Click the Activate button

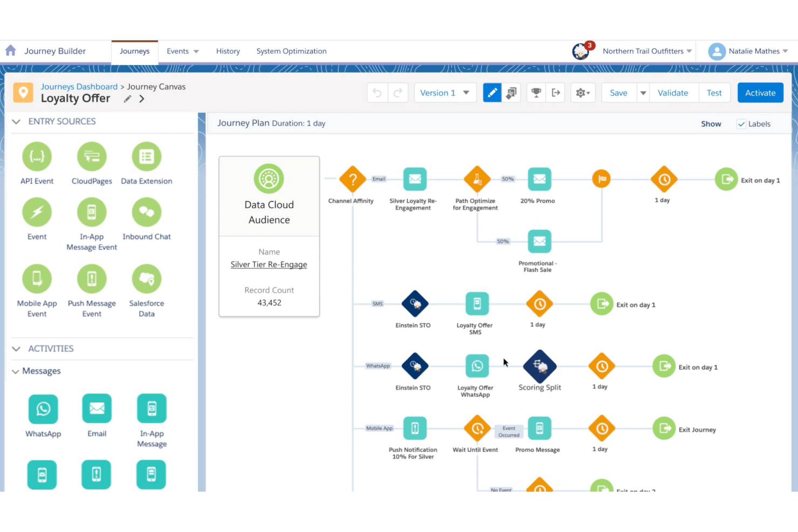760,93
